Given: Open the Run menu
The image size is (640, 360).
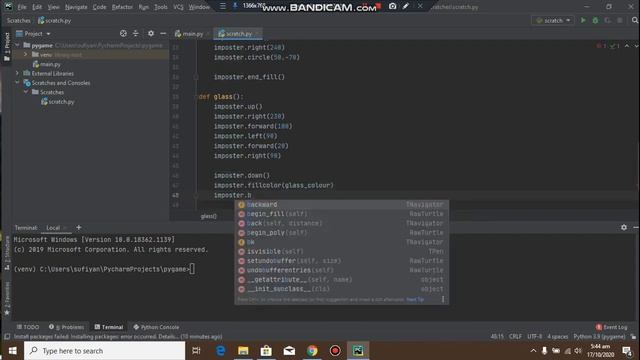Looking at the screenshot, I should pos(143,7).
